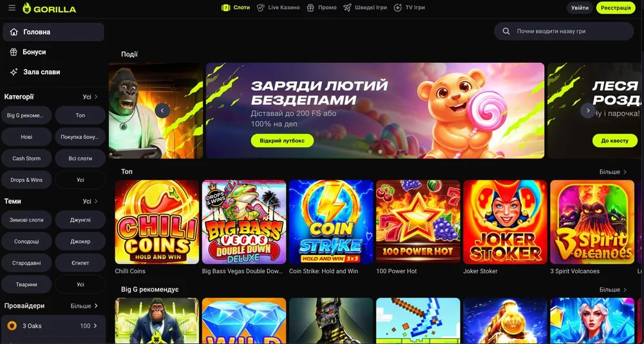This screenshot has width=644, height=344.
Task: Open Live Казино section
Action: [x=278, y=7]
